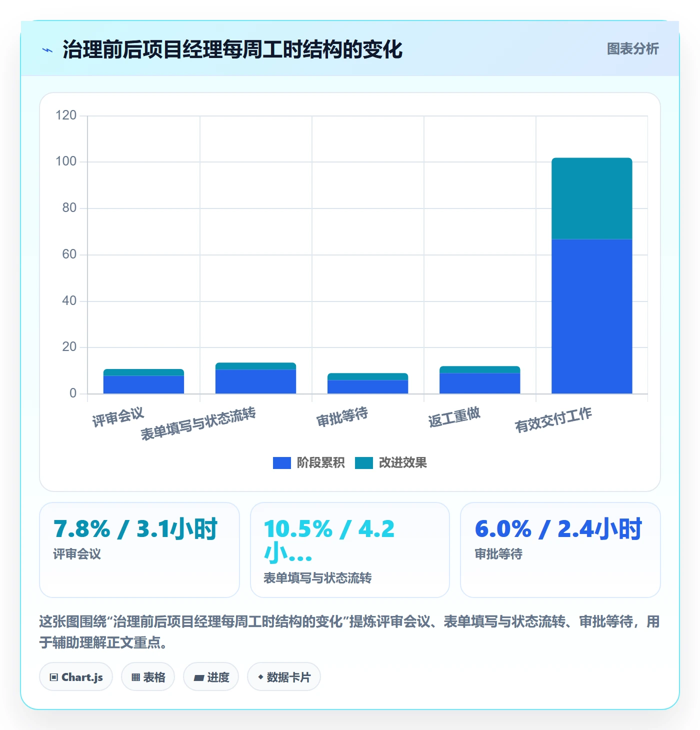Click the 6.0% / 2.4小时 card value

pyautogui.click(x=558, y=528)
